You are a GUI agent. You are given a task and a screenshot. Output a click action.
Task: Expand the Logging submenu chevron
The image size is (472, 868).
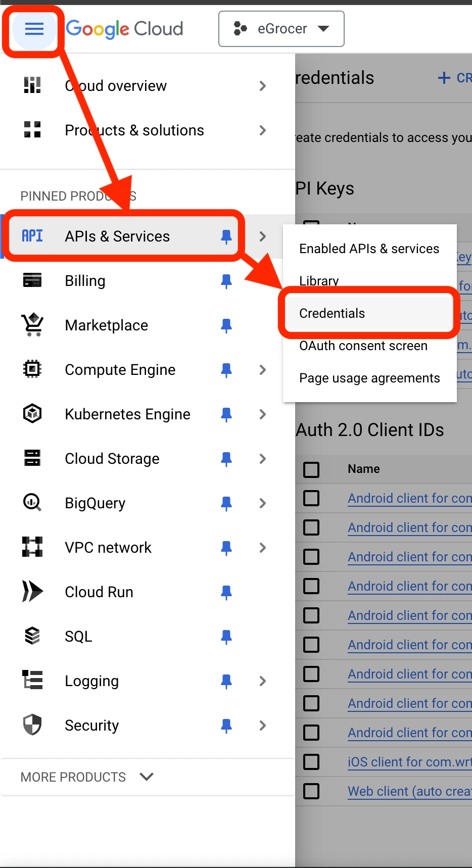coord(262,681)
